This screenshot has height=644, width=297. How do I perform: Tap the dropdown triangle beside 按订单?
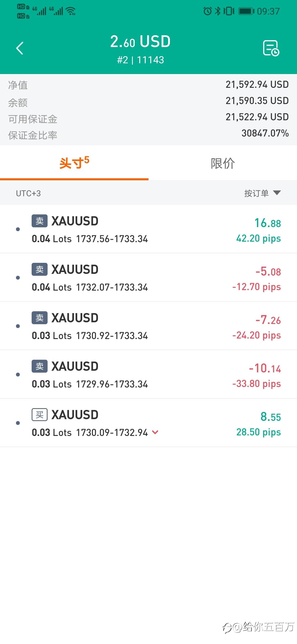pos(277,193)
